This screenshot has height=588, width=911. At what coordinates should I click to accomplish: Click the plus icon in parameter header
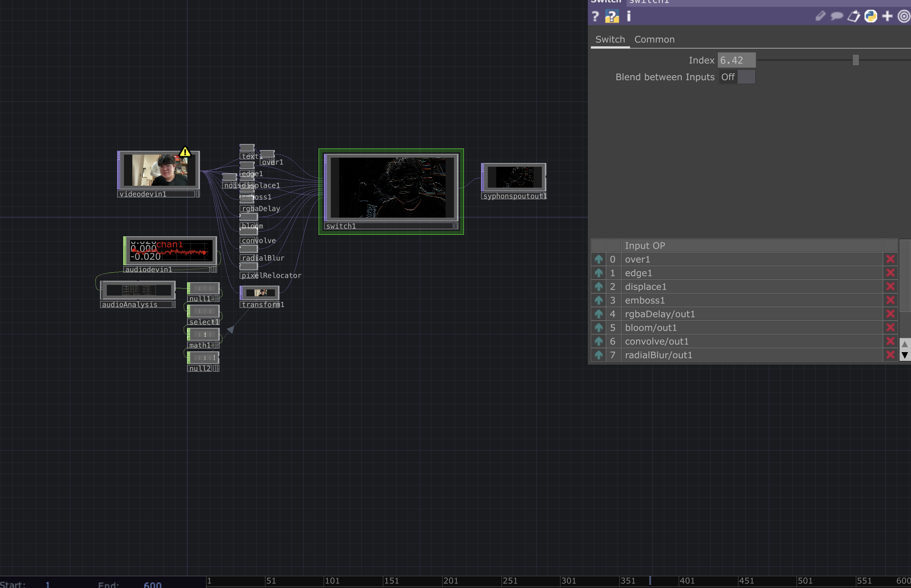click(887, 16)
